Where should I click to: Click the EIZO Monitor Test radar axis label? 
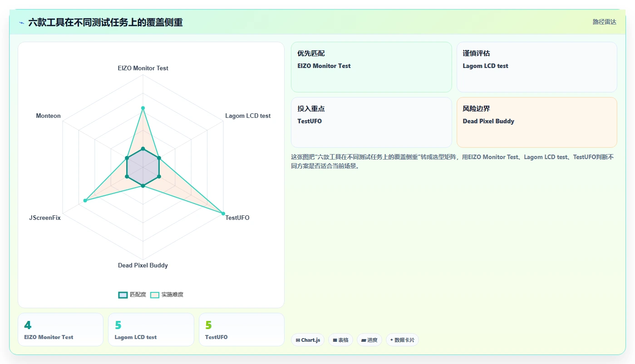coord(143,68)
